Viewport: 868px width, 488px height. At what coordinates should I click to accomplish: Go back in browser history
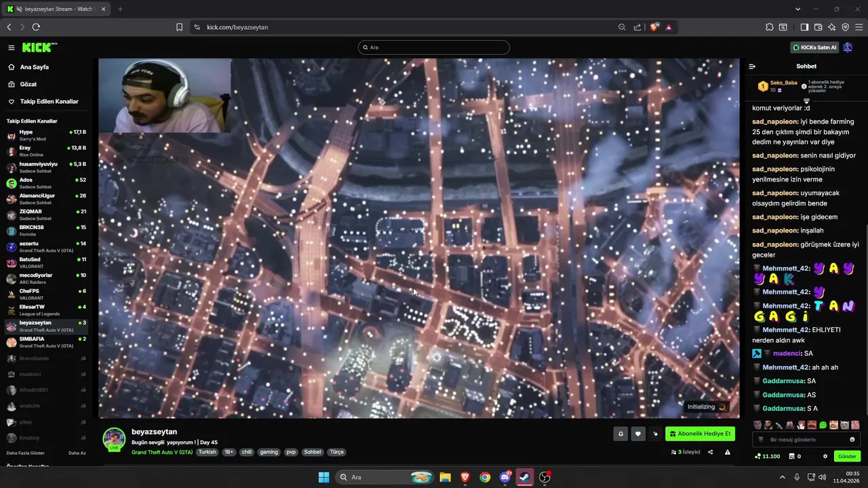pyautogui.click(x=9, y=27)
